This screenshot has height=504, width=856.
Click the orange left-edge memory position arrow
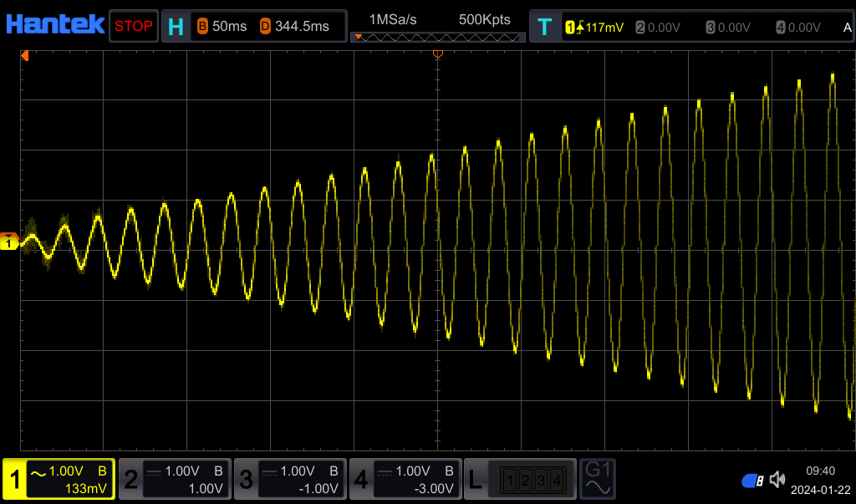pyautogui.click(x=25, y=56)
